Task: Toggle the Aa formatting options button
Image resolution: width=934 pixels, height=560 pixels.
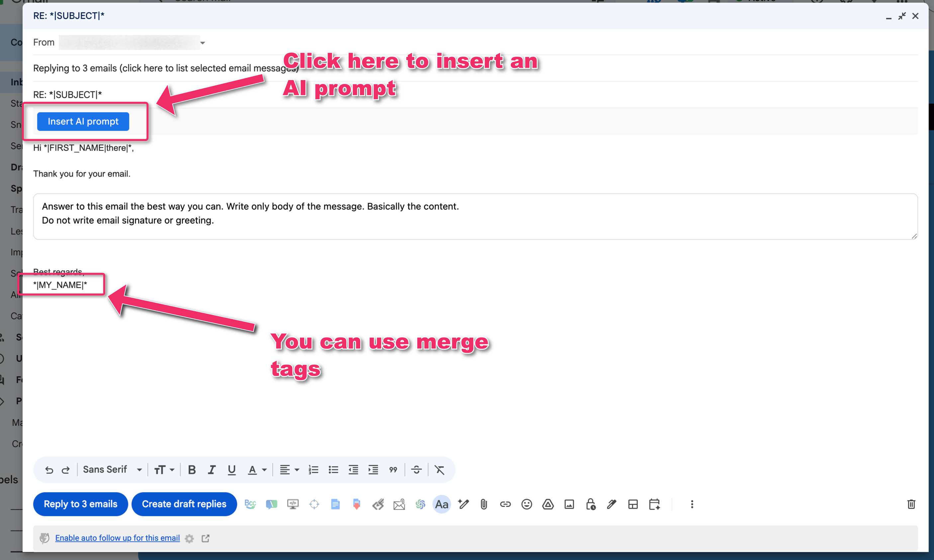Action: click(x=441, y=504)
